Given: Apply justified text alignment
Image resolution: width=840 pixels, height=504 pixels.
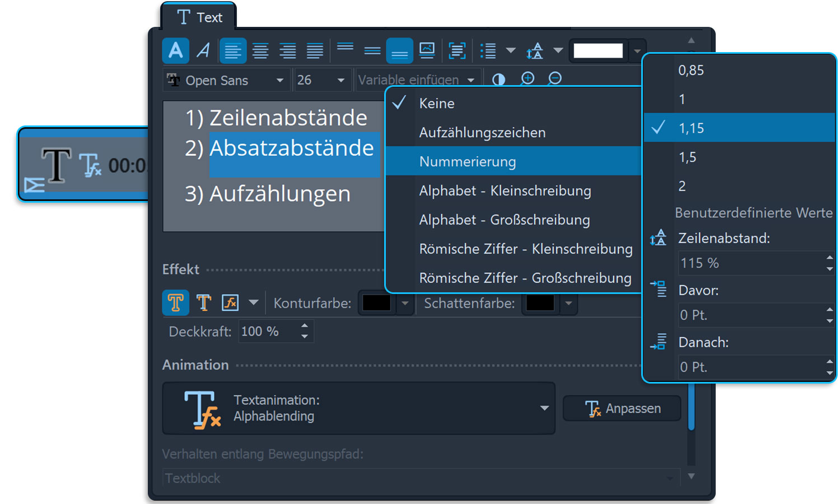Looking at the screenshot, I should click(315, 51).
